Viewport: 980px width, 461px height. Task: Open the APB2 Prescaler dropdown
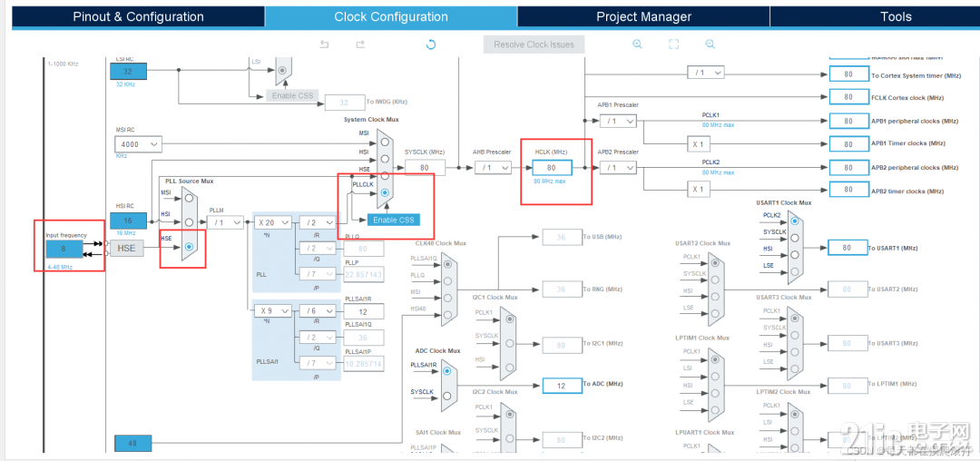tap(618, 167)
